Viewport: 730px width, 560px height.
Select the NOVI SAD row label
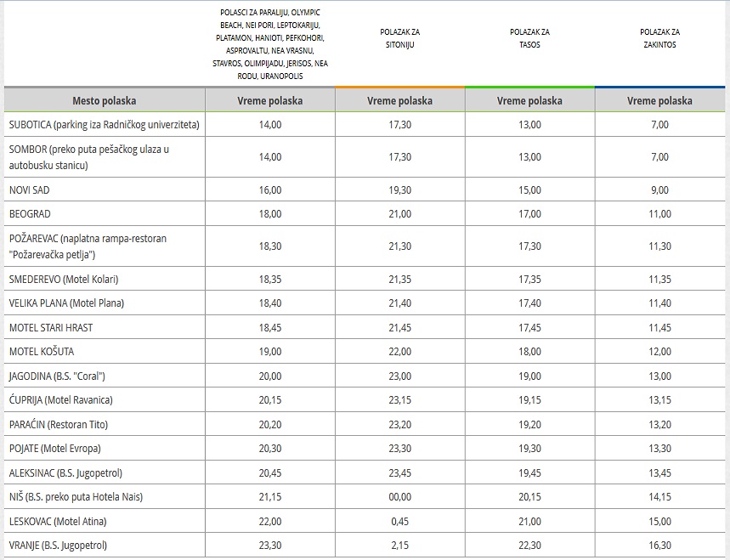(x=30, y=190)
